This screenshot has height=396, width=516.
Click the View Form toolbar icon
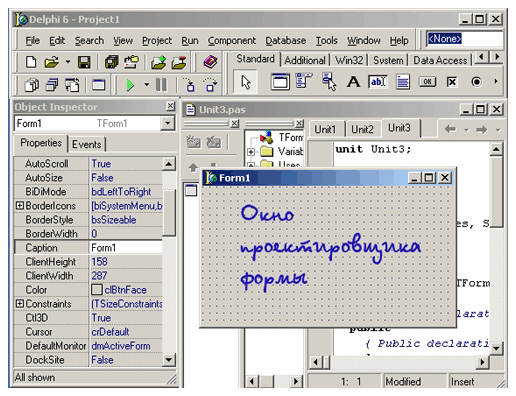(x=52, y=85)
